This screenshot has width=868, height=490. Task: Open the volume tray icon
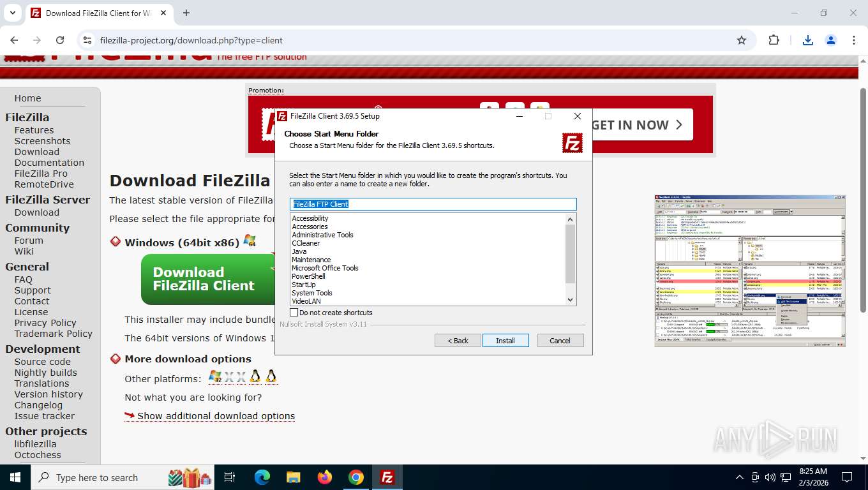click(x=770, y=477)
